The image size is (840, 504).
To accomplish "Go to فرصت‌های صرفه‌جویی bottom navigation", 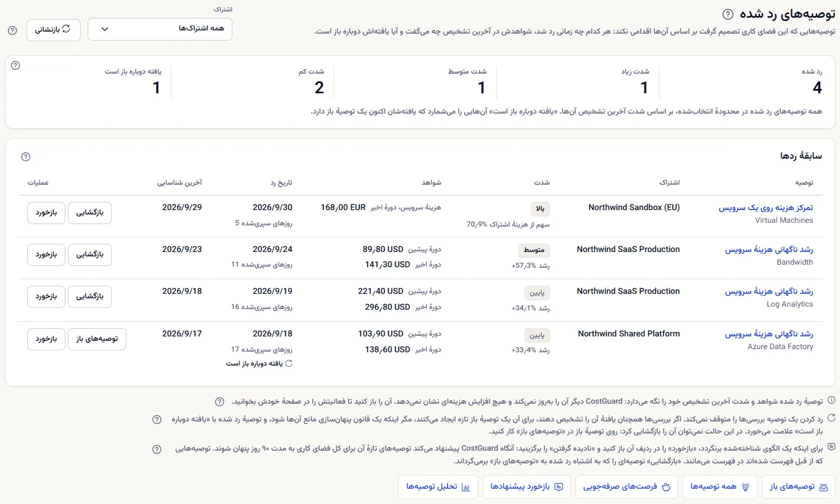I will [x=627, y=487].
